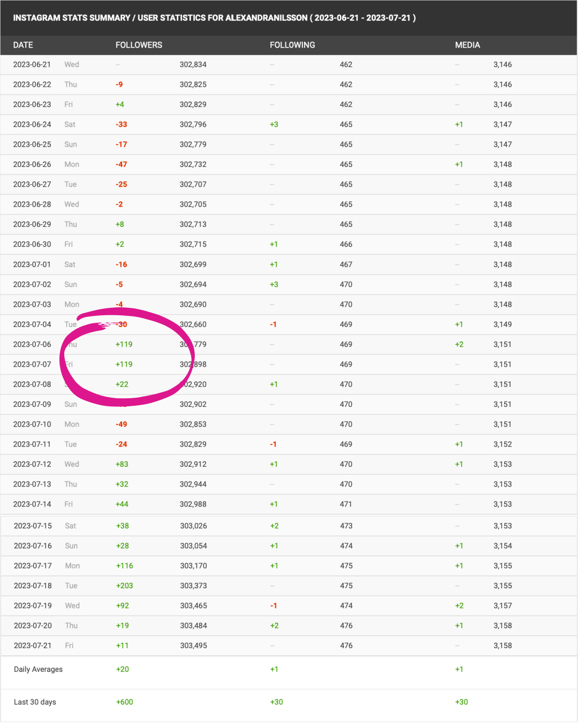Click the Daily Averages label
Screen dimensions: 578x728
(x=38, y=669)
